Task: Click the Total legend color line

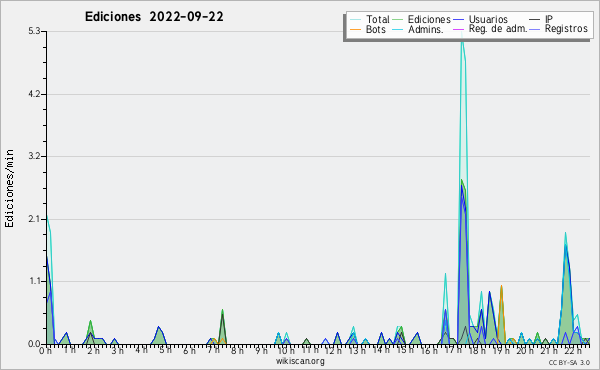Action: [x=355, y=19]
